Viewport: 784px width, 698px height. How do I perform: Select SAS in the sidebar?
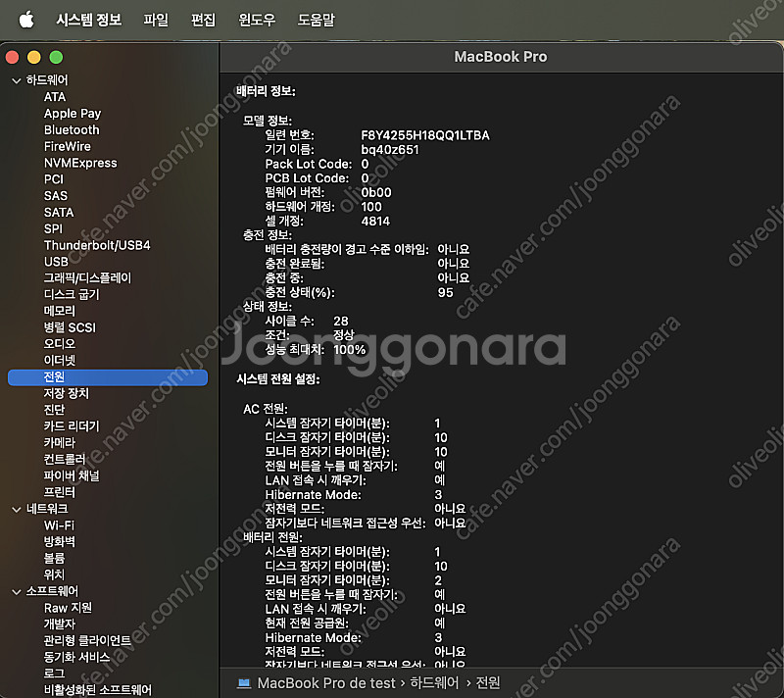pos(56,196)
